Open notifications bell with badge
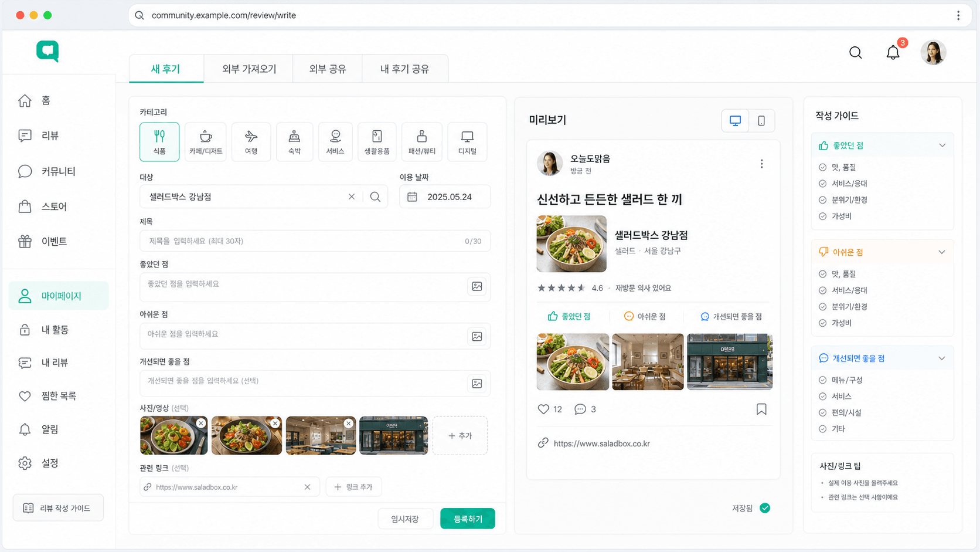Screen dimensions: 980x552 (x=893, y=53)
